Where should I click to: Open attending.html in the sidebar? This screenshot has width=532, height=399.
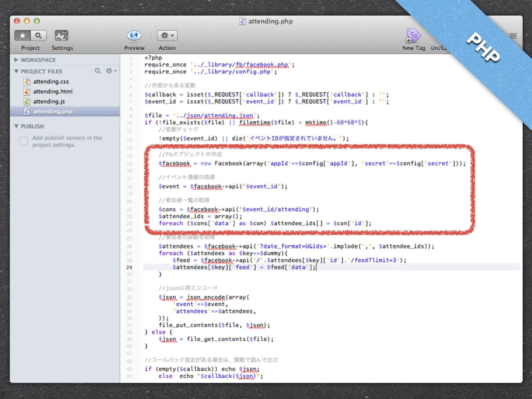tap(53, 91)
